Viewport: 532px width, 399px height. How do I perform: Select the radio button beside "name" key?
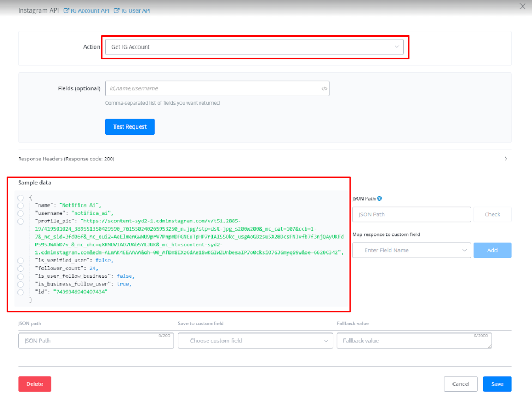click(21, 205)
